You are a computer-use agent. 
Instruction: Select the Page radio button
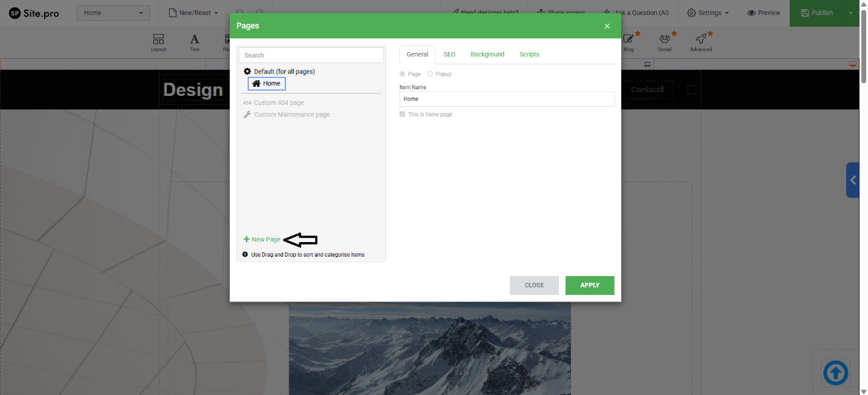click(x=402, y=74)
